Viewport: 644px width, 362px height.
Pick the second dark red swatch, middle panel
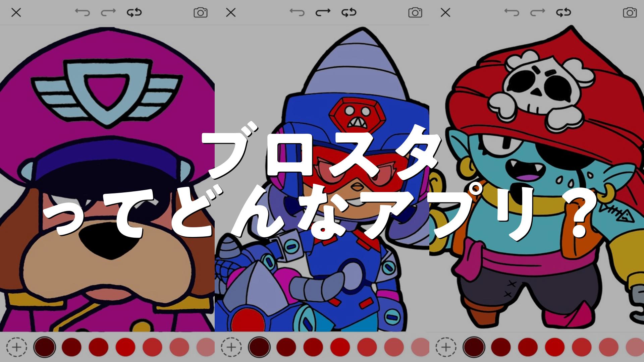[x=286, y=347]
